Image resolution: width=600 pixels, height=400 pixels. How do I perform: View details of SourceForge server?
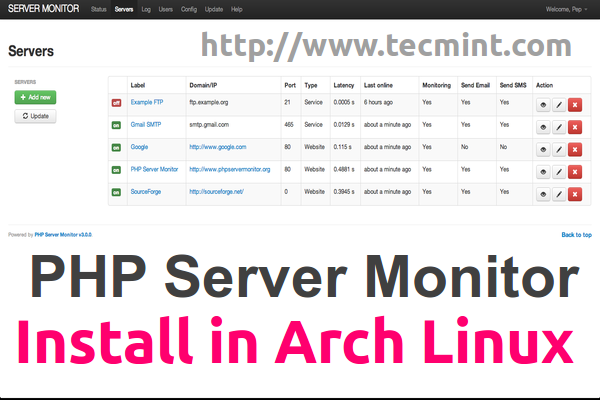coord(543,194)
